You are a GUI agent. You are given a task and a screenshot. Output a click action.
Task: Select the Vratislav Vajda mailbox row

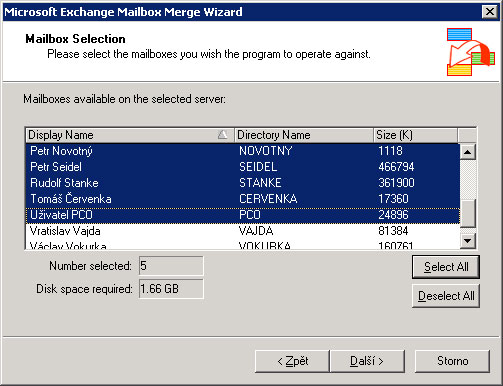coord(243,231)
